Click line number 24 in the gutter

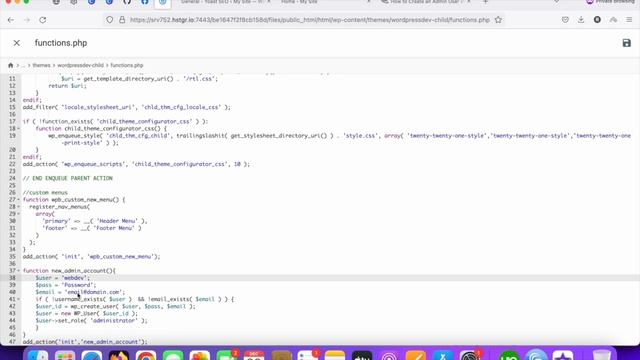(12, 178)
